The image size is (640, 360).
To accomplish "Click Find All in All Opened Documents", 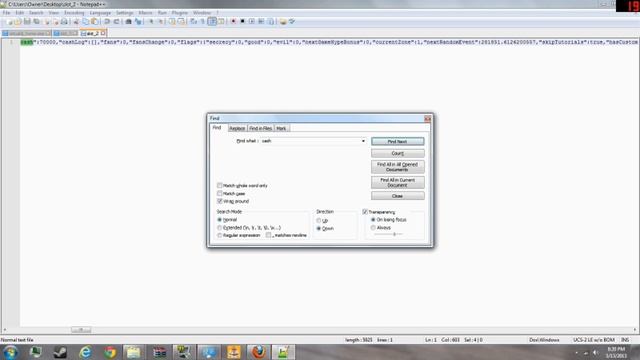I will 398,167.
